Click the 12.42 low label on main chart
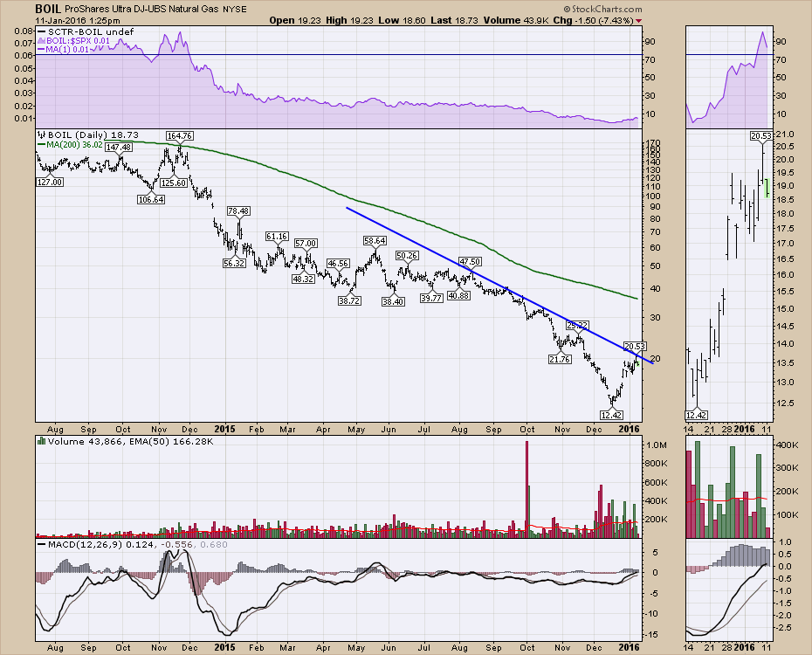Screen dimensions: 812x655 click(x=611, y=415)
